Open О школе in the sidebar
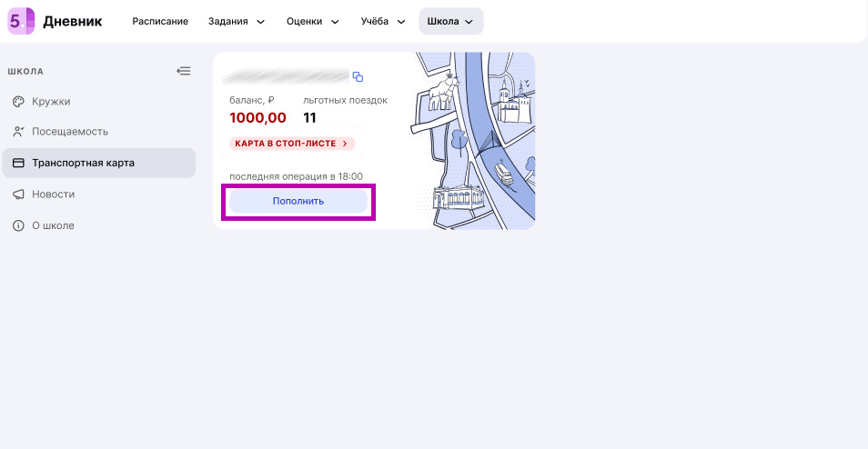This screenshot has width=868, height=449. (x=99, y=225)
